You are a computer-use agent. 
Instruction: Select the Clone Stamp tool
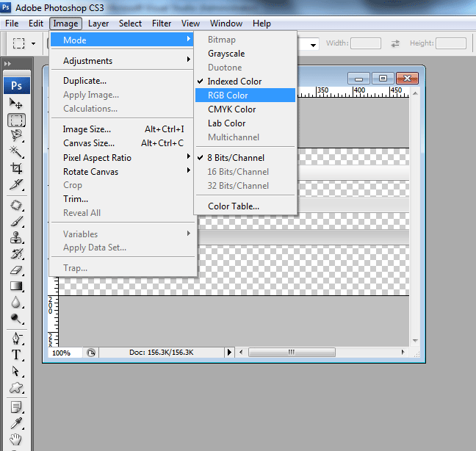[x=16, y=238]
